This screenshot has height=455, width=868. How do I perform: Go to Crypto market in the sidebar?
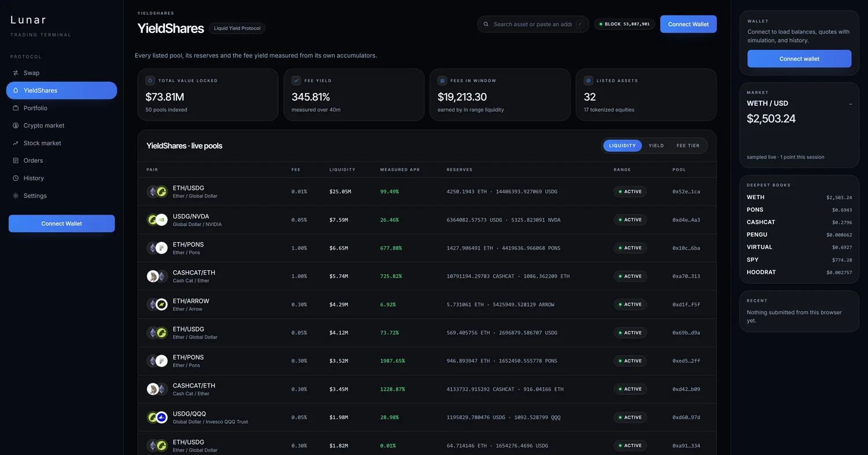point(61,126)
